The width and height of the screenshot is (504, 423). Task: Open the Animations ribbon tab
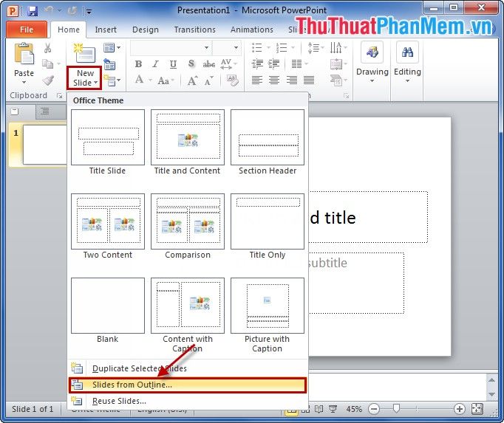click(x=252, y=30)
